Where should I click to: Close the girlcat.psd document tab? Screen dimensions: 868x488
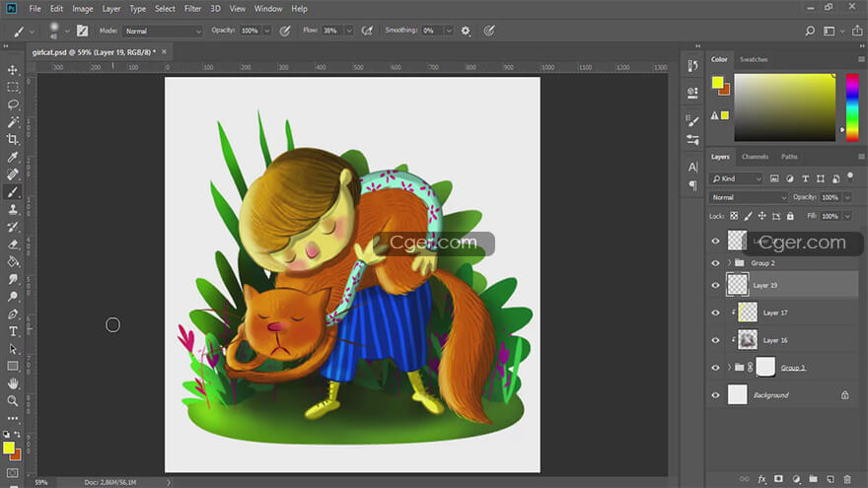pos(164,52)
